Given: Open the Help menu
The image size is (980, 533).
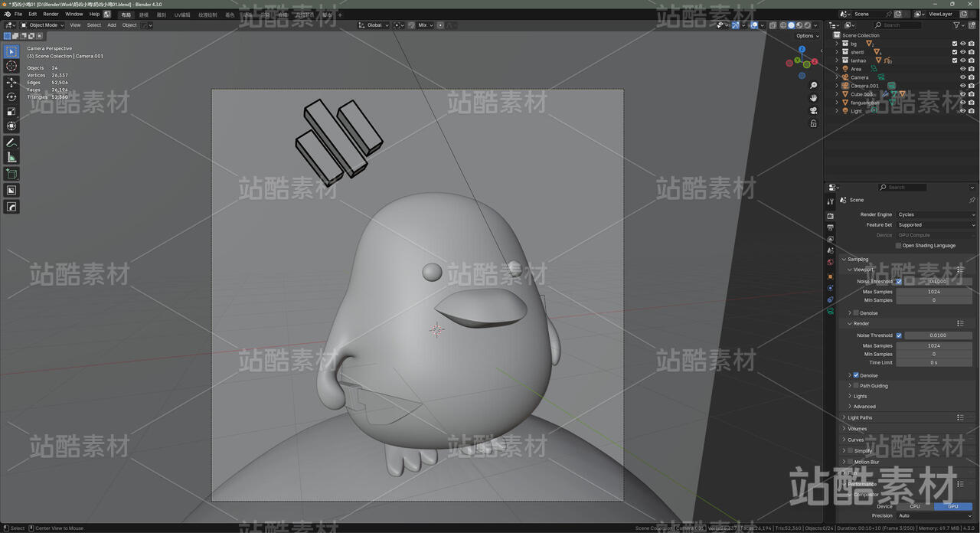Looking at the screenshot, I should point(94,14).
